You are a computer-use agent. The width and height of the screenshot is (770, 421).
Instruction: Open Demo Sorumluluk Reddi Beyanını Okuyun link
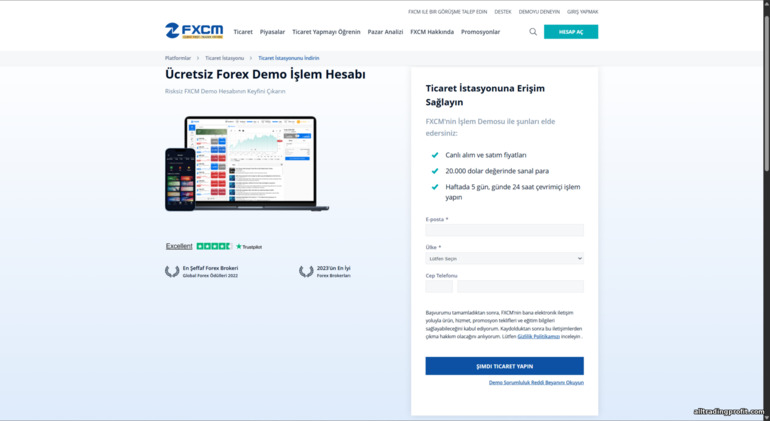pyautogui.click(x=536, y=382)
